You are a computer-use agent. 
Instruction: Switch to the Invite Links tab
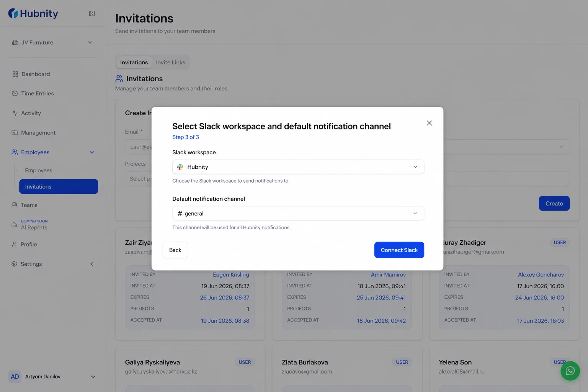(170, 62)
